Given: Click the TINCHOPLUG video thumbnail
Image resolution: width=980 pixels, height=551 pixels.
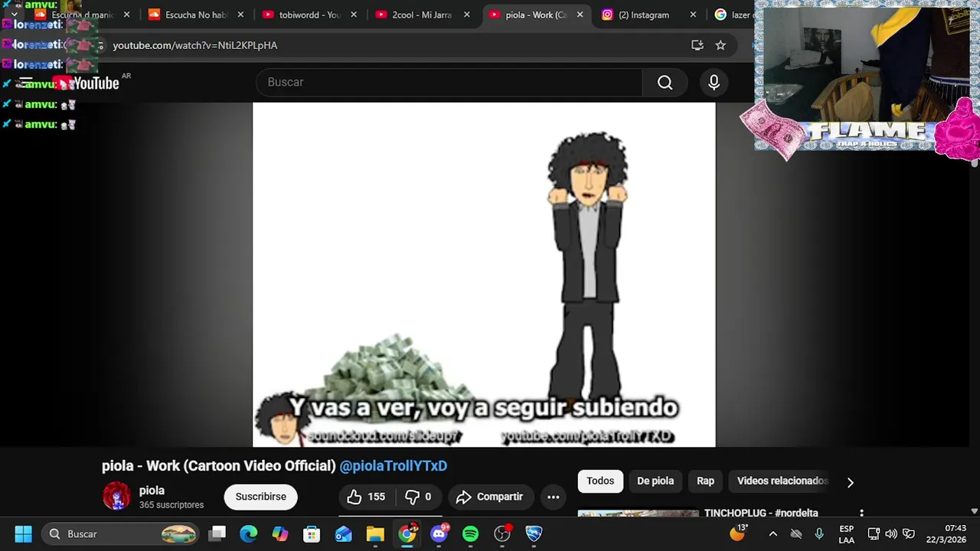Looking at the screenshot, I should click(x=638, y=514).
